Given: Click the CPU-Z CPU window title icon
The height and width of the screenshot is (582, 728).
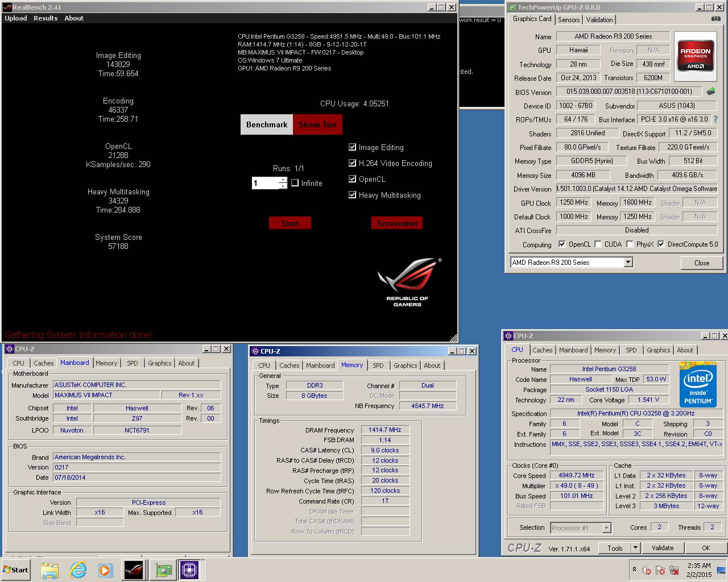Looking at the screenshot, I should tap(508, 336).
